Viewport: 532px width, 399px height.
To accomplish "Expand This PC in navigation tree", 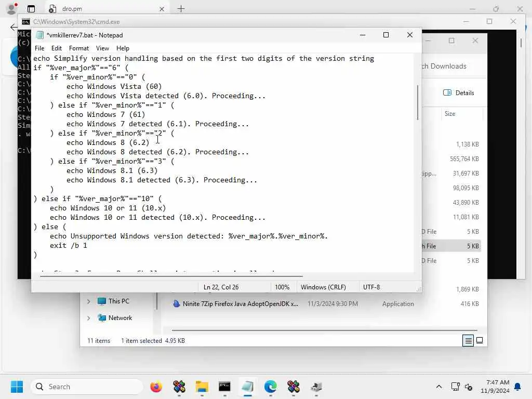I will tap(88, 301).
